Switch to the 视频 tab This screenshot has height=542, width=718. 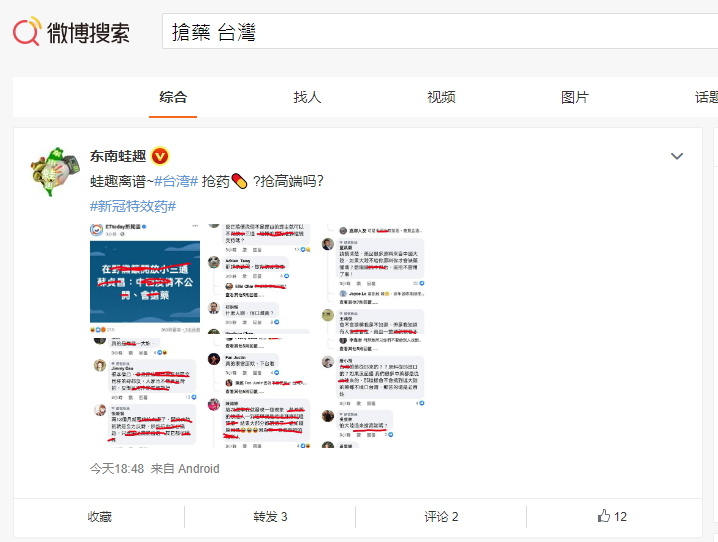click(441, 97)
